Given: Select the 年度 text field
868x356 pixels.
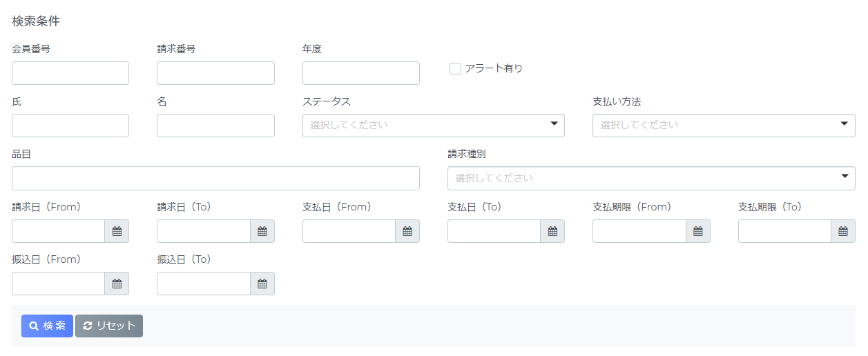Looking at the screenshot, I should point(361,73).
